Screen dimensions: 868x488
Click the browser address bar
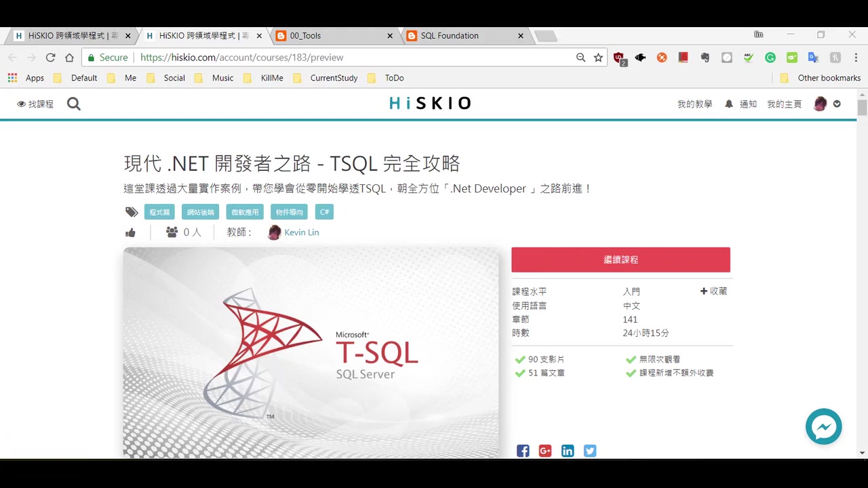pyautogui.click(x=271, y=57)
